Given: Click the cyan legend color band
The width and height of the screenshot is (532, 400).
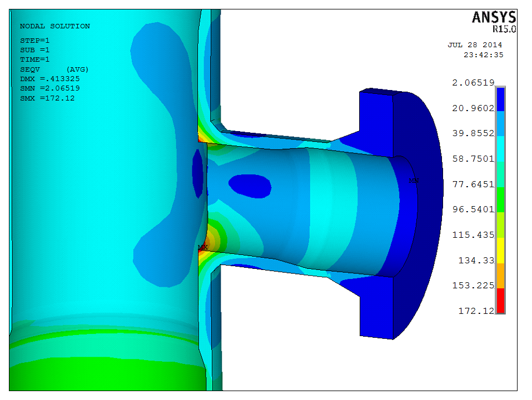Looking at the screenshot, I should coord(500,149).
